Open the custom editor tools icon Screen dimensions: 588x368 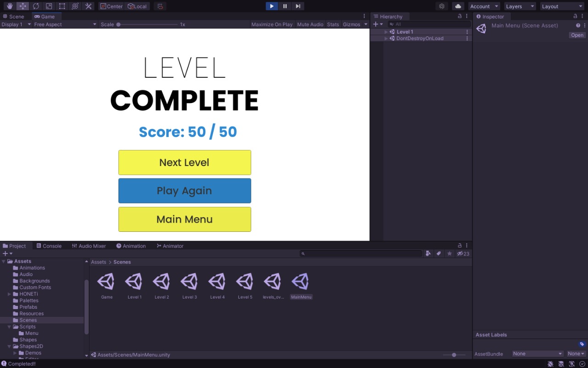[x=89, y=6]
